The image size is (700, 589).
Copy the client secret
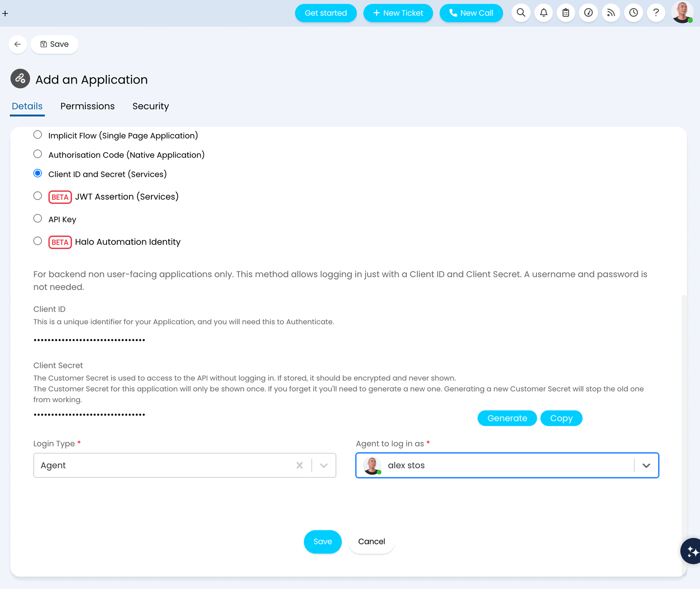point(561,418)
